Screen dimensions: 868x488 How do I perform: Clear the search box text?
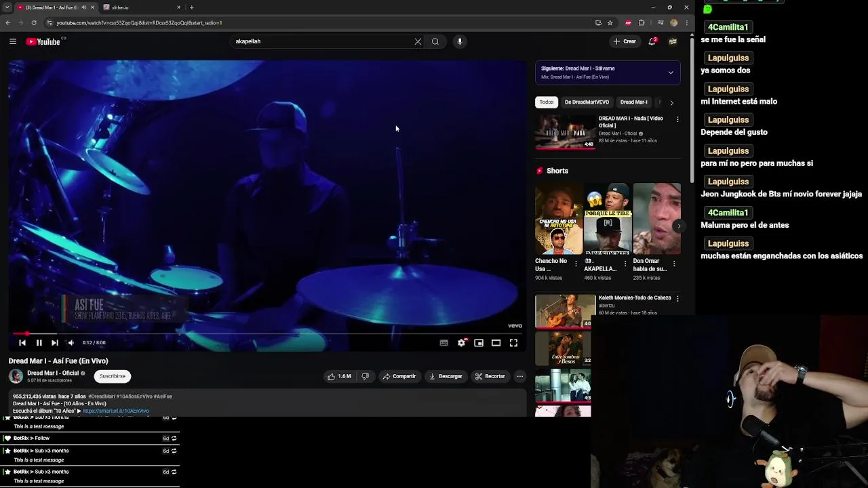(x=418, y=41)
